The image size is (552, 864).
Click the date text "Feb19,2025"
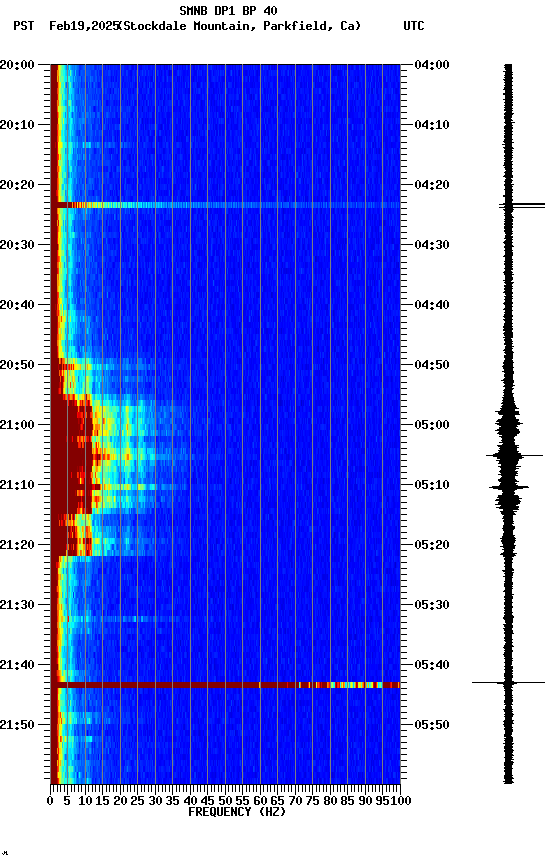tap(84, 26)
